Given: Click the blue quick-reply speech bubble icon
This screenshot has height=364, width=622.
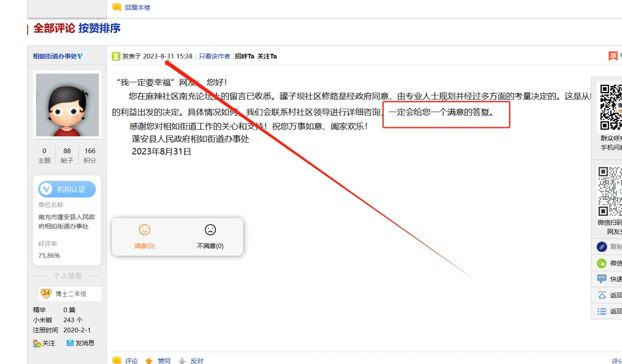Looking at the screenshot, I should 602,279.
